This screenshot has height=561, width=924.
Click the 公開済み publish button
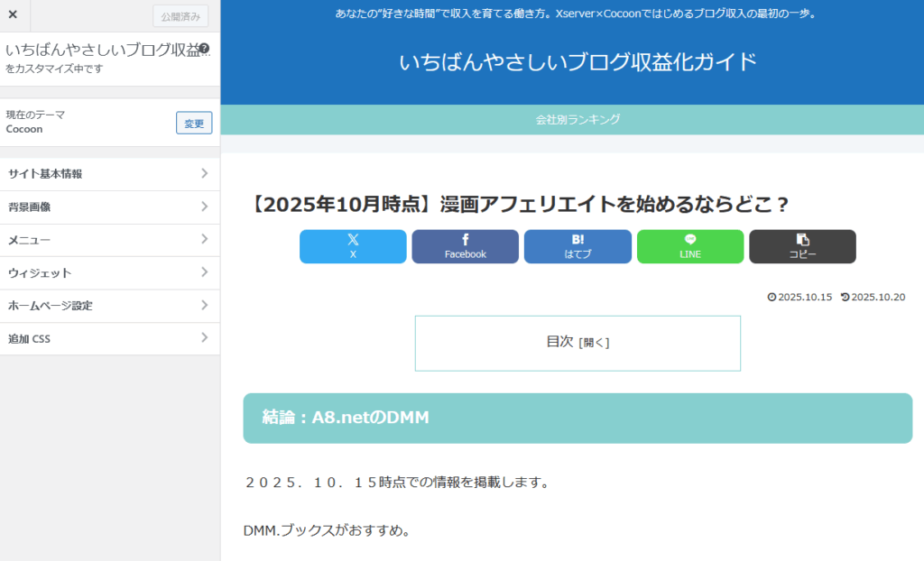click(181, 16)
